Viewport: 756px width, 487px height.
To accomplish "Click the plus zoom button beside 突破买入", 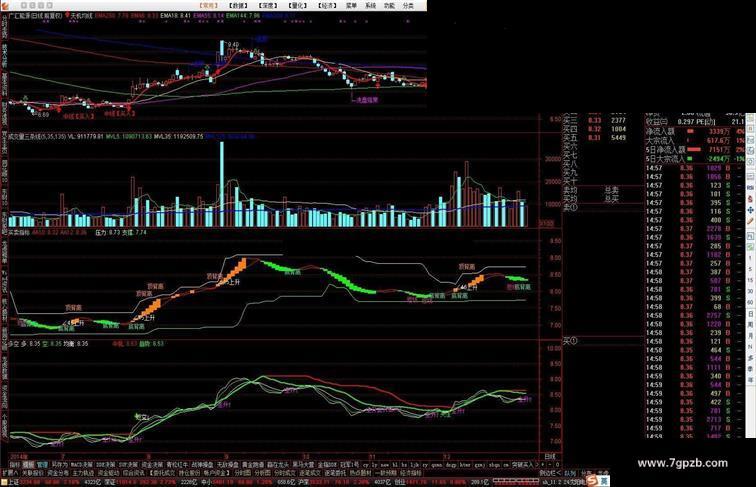I will 542,465.
